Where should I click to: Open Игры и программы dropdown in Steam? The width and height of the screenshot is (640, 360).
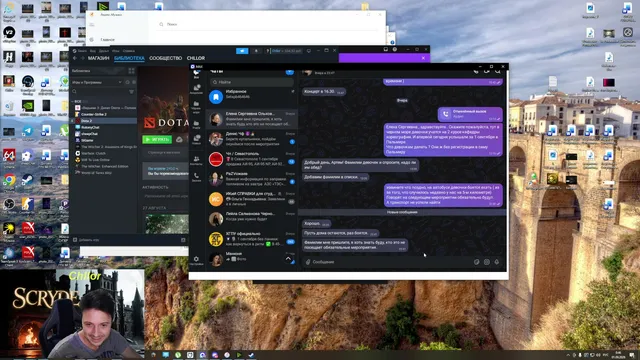coord(97,82)
